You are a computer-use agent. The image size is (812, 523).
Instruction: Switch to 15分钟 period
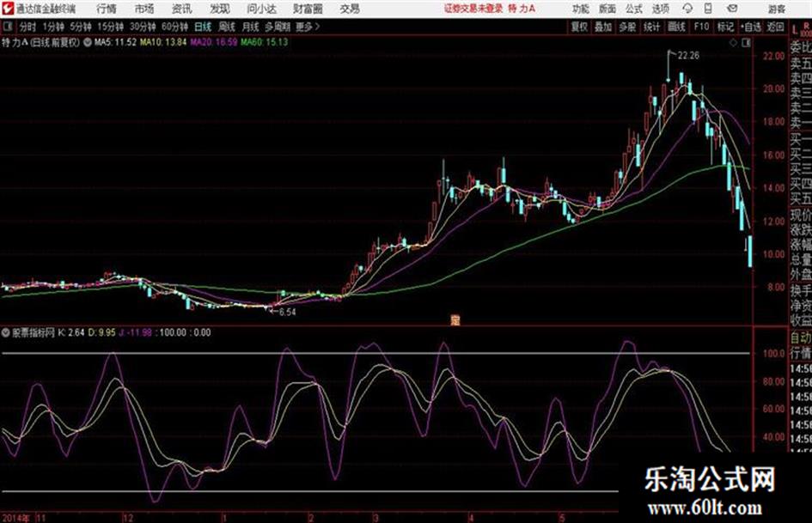pos(111,27)
